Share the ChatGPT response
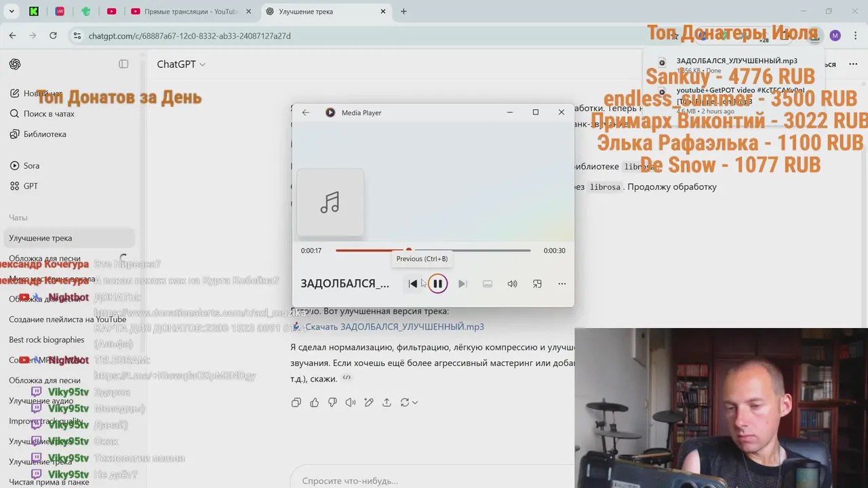This screenshot has height=488, width=868. 387,403
